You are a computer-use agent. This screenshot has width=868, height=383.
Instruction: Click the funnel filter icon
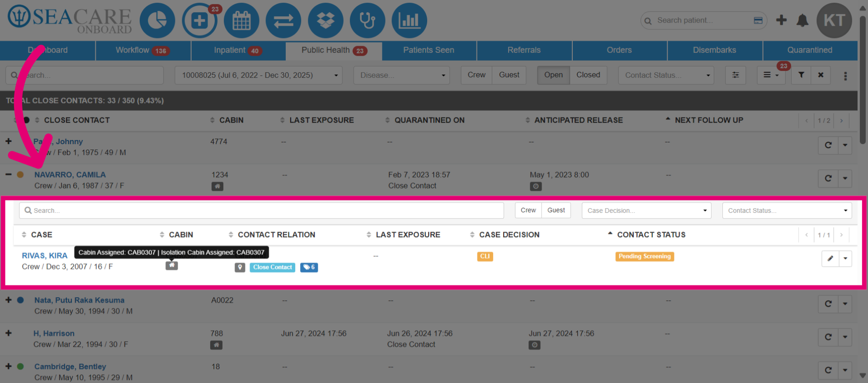(801, 75)
